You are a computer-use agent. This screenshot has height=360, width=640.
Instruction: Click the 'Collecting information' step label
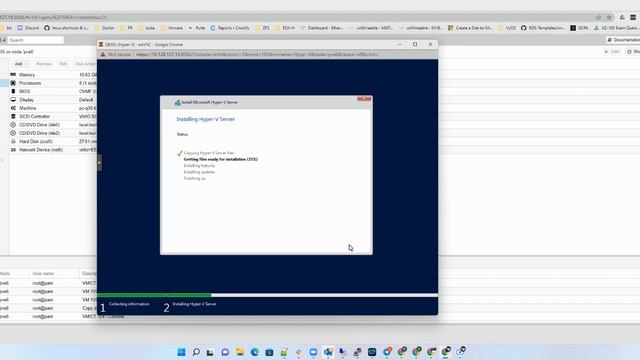point(129,304)
